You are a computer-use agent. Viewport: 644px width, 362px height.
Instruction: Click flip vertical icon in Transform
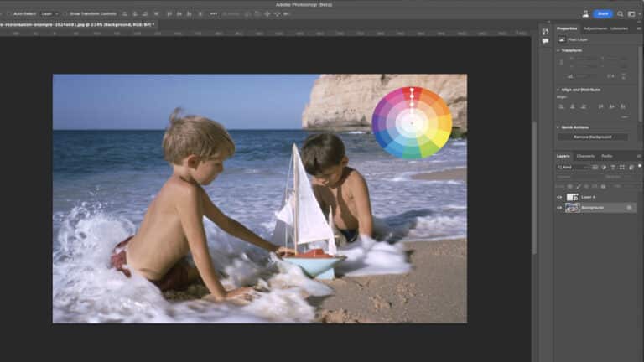(624, 76)
